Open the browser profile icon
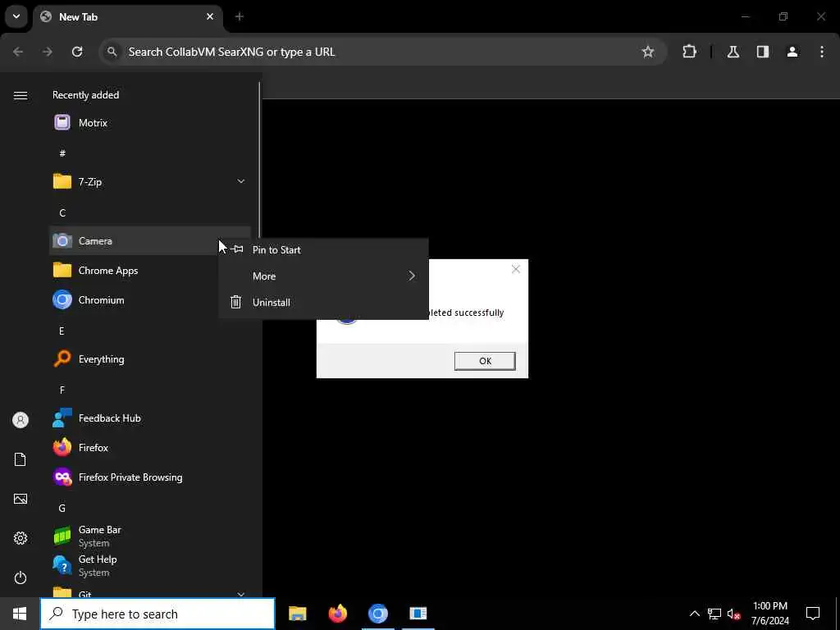 point(792,52)
